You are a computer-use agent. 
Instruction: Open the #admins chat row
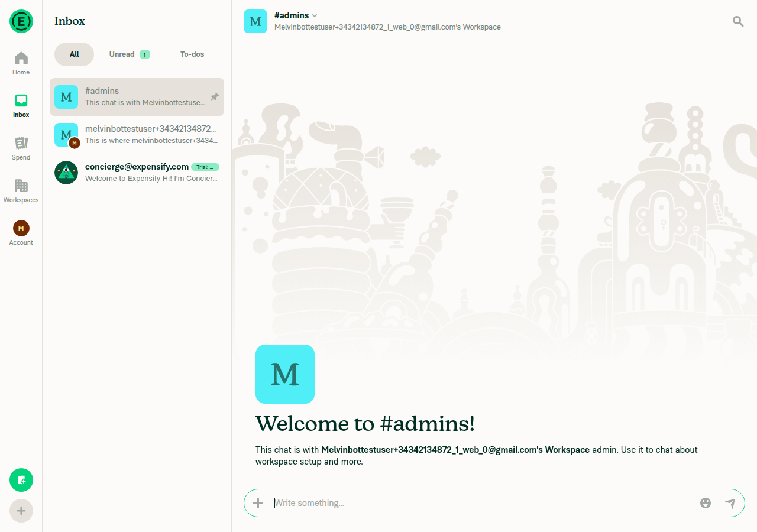[137, 97]
